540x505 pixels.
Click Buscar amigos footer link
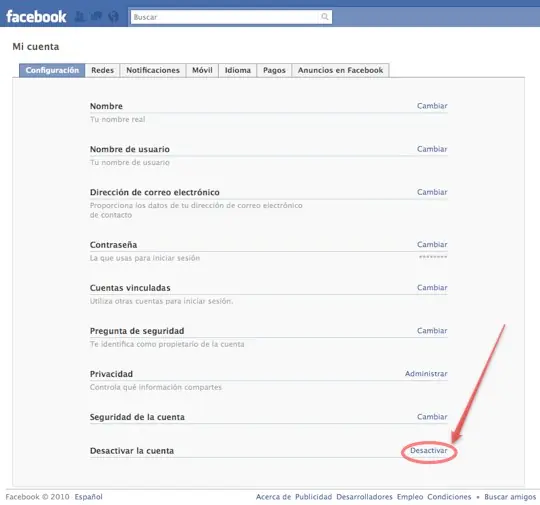pyautogui.click(x=510, y=497)
